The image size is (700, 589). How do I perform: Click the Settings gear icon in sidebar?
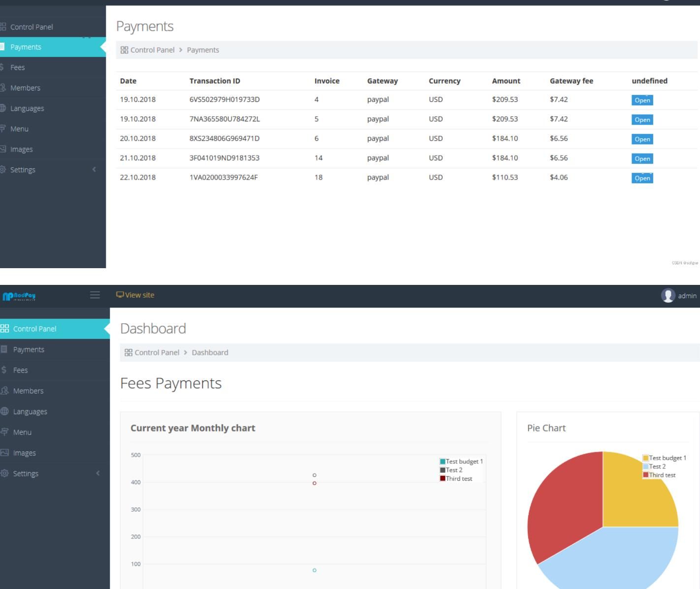pos(4,473)
